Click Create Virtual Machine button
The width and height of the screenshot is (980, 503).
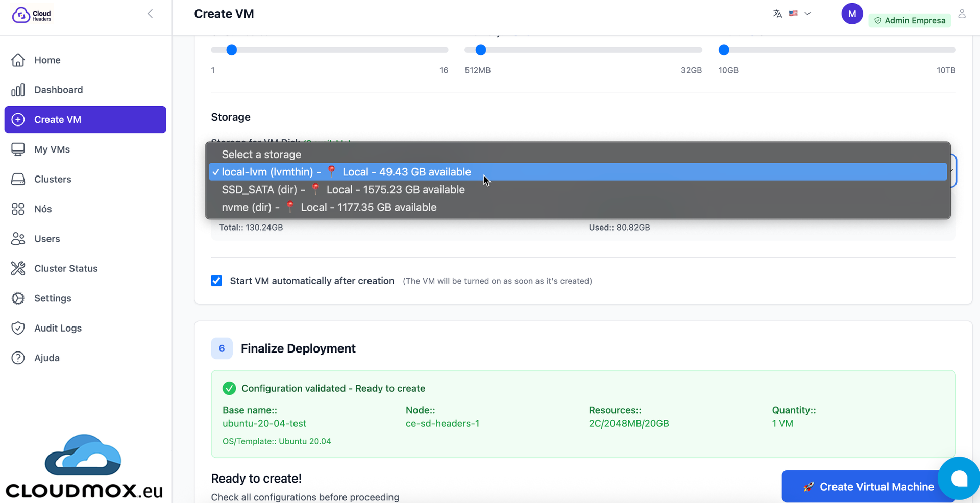coord(868,487)
